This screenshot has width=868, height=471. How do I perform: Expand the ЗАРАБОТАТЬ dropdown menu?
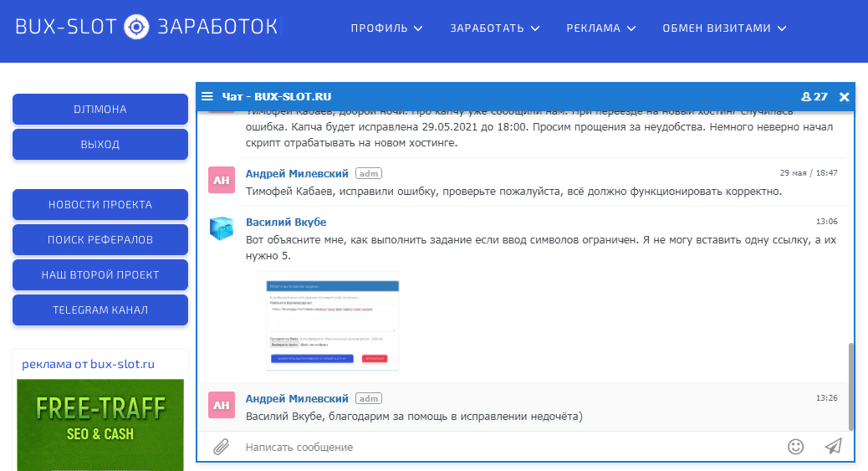pyautogui.click(x=494, y=28)
